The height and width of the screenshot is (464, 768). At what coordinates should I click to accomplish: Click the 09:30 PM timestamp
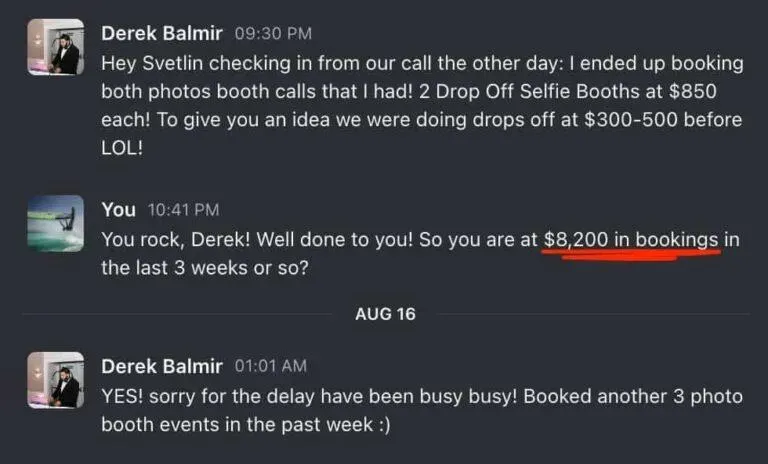(x=273, y=33)
